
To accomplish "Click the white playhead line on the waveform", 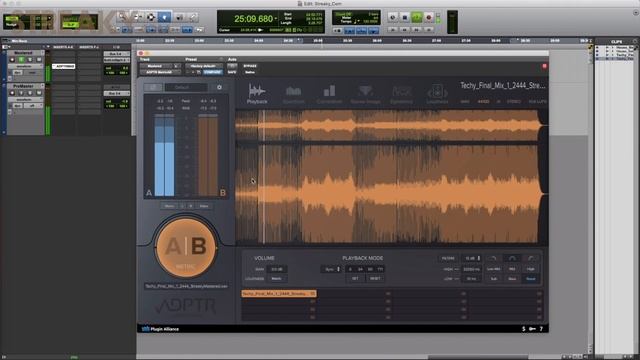I will (264, 177).
